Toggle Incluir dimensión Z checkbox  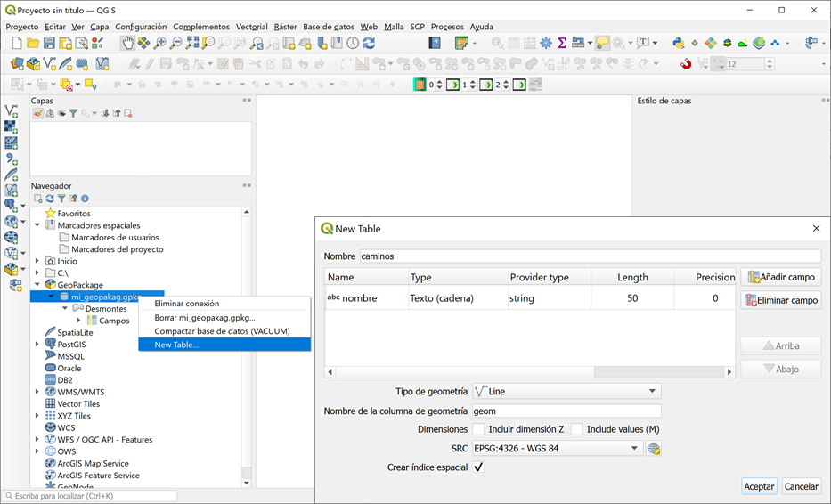pyautogui.click(x=478, y=429)
